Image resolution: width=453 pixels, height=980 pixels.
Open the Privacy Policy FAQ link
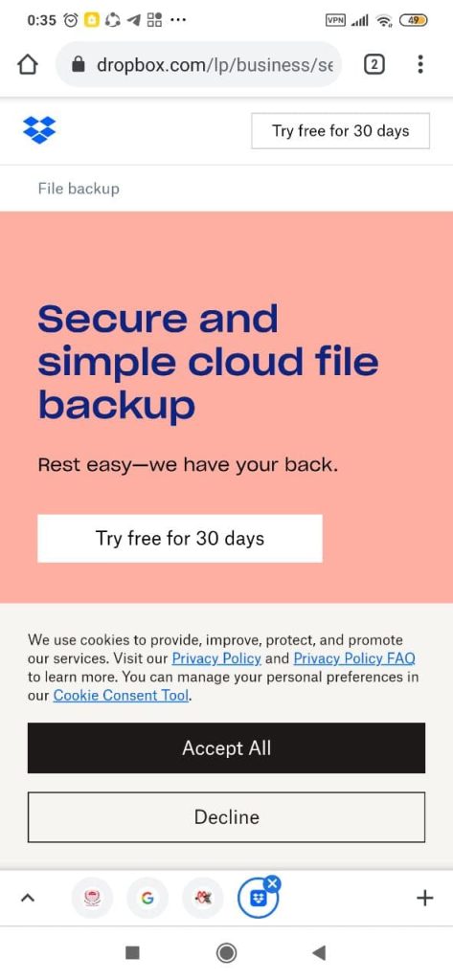click(x=354, y=658)
